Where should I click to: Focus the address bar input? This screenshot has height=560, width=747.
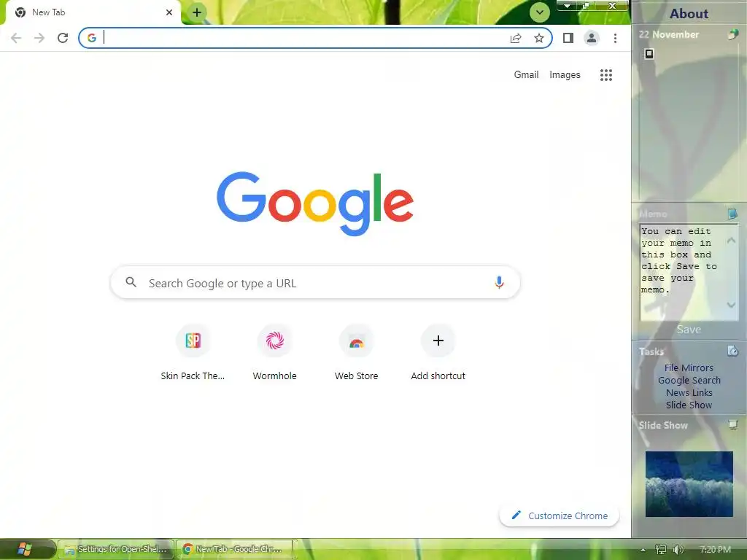click(305, 38)
